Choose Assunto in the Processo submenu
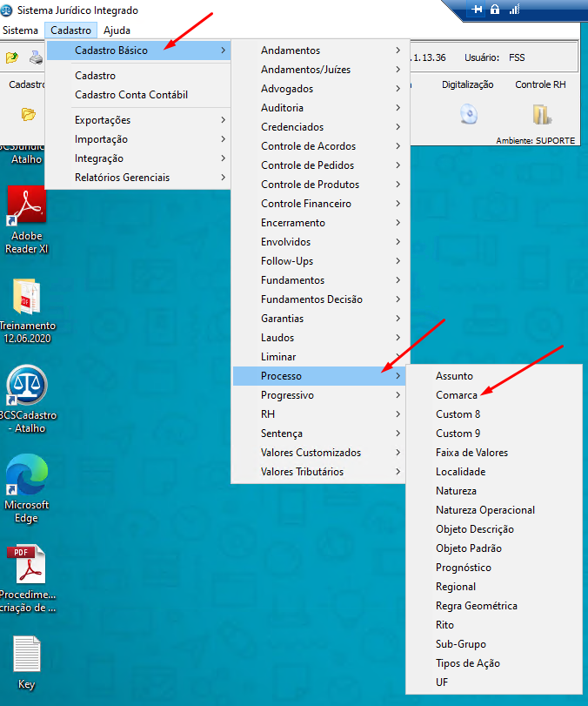588x706 pixels. point(494,376)
